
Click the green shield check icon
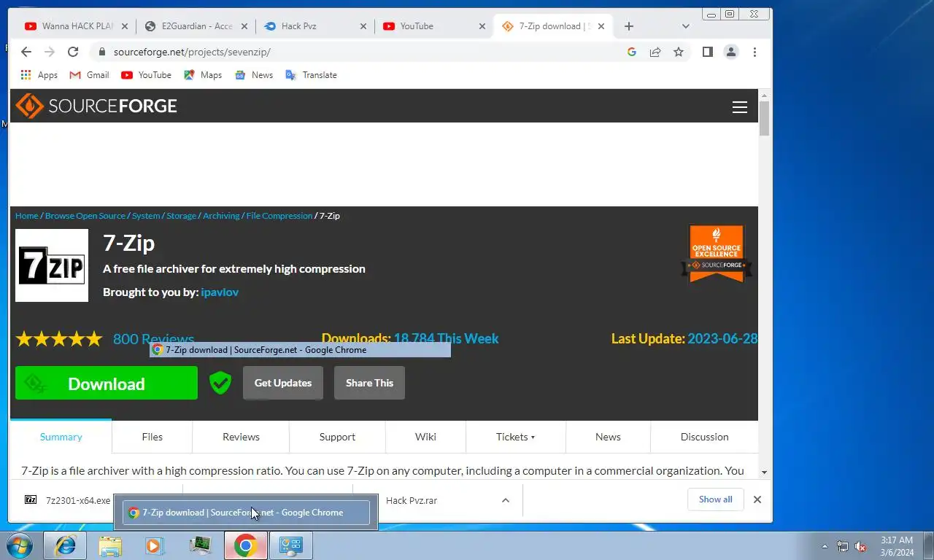(220, 383)
